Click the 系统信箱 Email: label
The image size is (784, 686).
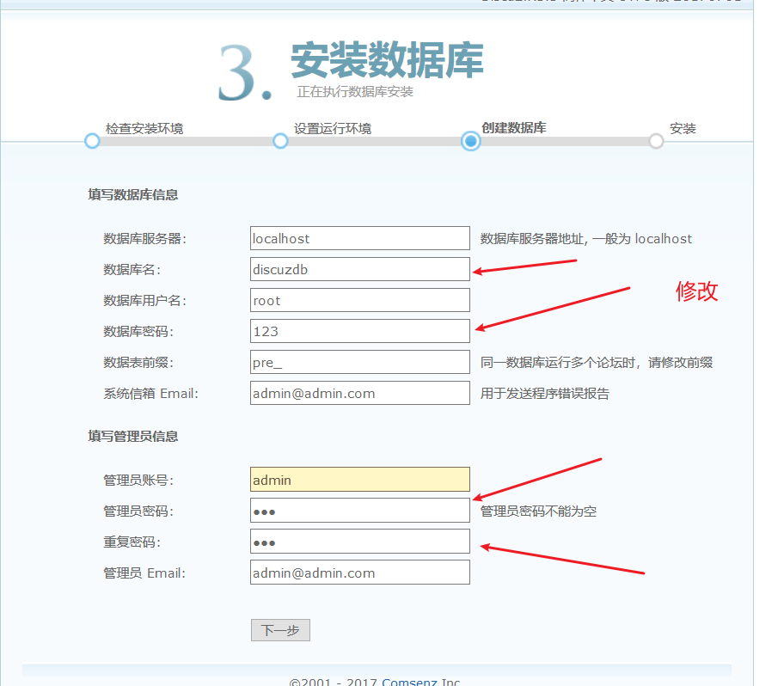click(x=151, y=394)
